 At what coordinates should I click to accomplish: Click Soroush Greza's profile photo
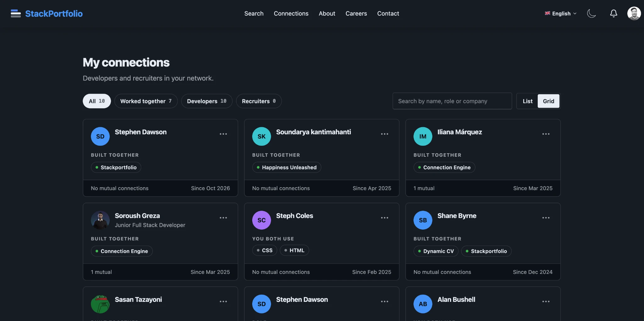click(x=100, y=220)
